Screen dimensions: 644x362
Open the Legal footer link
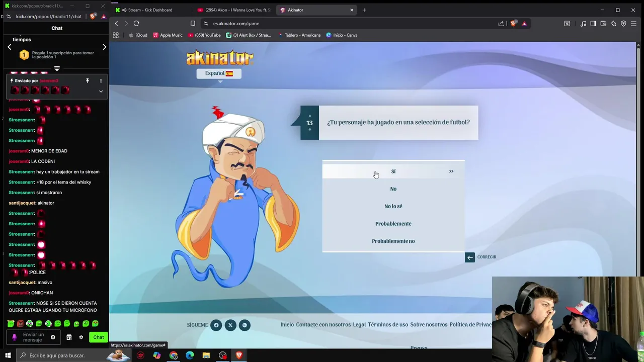pyautogui.click(x=359, y=325)
